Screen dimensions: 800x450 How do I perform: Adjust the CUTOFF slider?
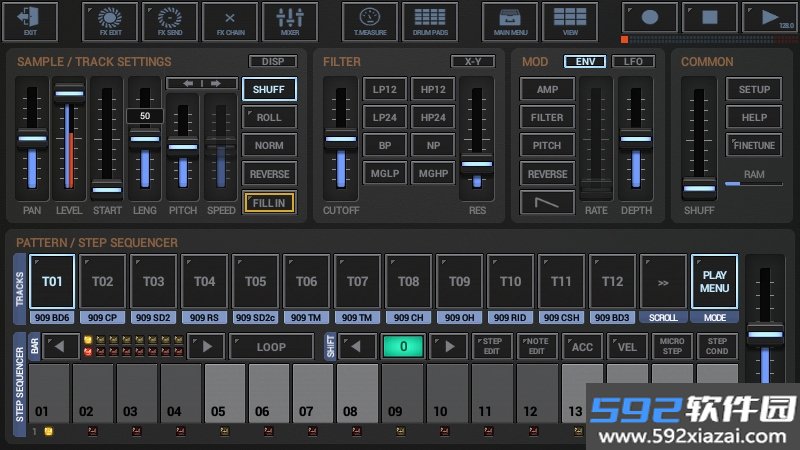pos(341,139)
